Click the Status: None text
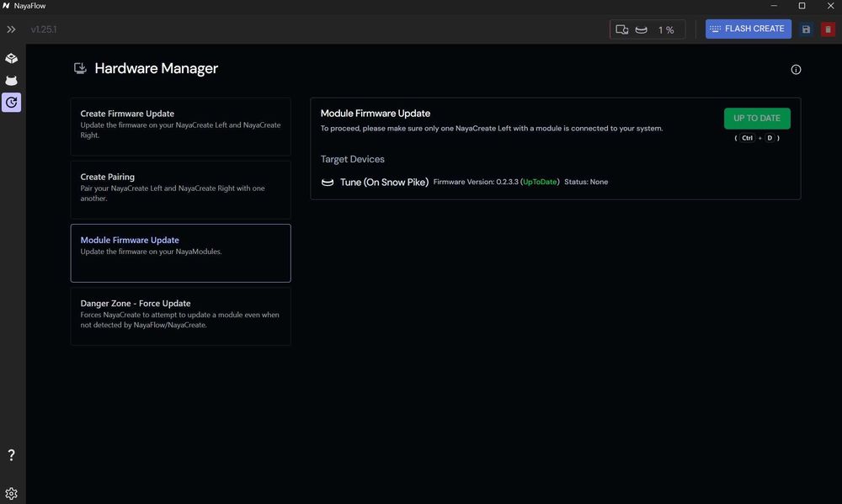 coord(586,182)
